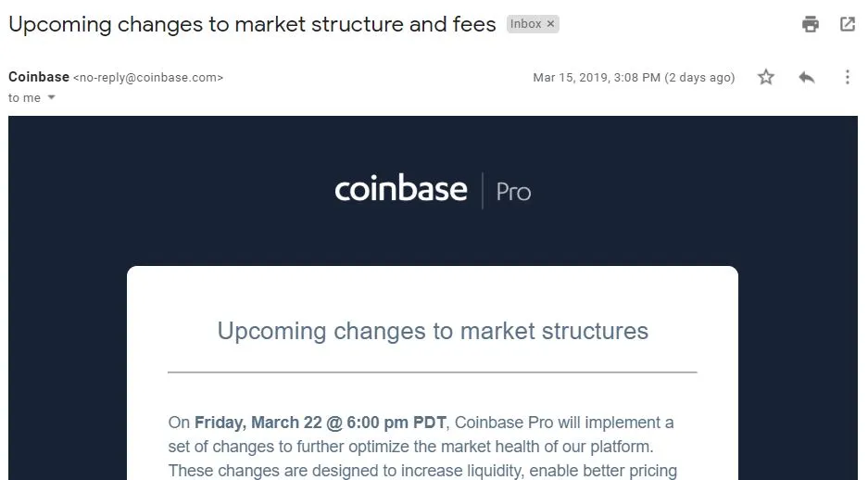
Task: Click the coinbase logo in the banner
Action: click(401, 189)
